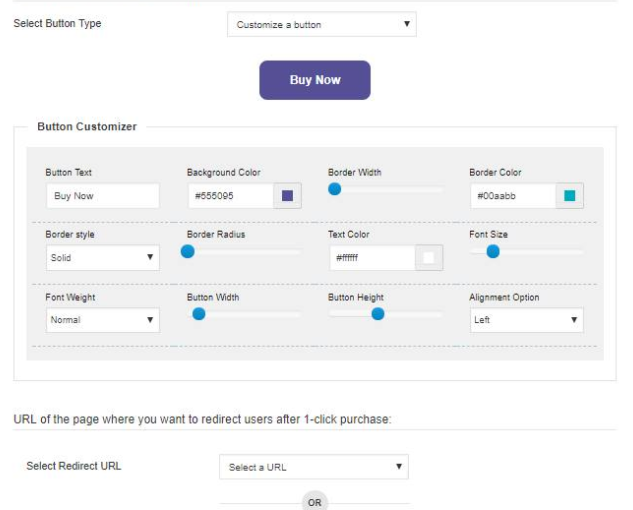Open the Alignment Option dropdown
633x510 pixels.
(526, 320)
